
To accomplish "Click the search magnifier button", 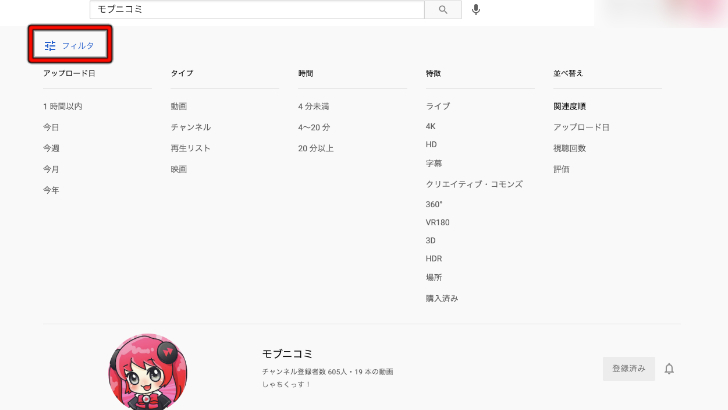I will 443,9.
